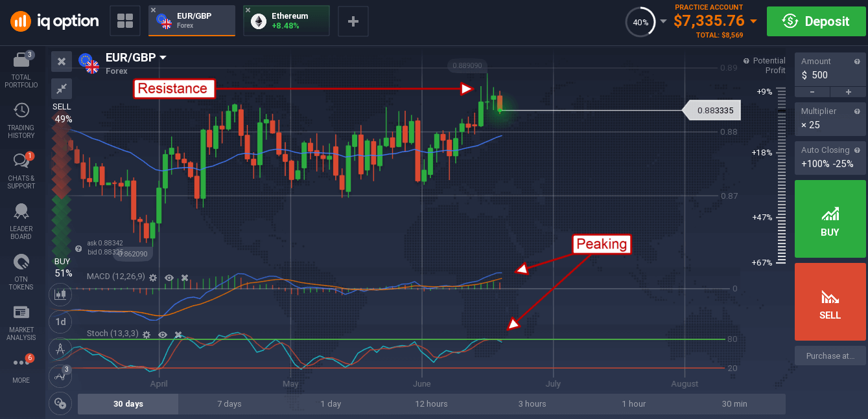Image resolution: width=868 pixels, height=419 pixels.
Task: Open the indicators icon with badge 3
Action: [x=60, y=376]
